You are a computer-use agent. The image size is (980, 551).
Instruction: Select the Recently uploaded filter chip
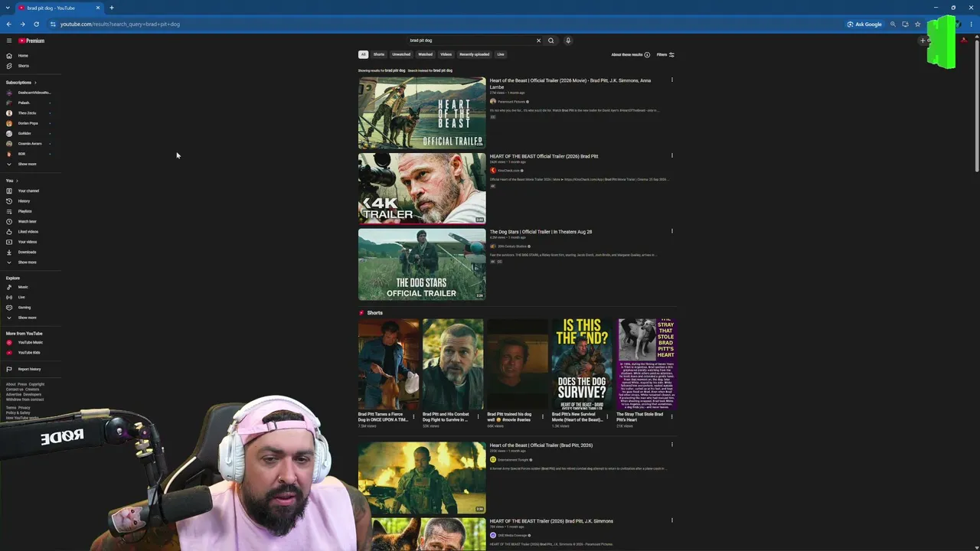click(474, 54)
